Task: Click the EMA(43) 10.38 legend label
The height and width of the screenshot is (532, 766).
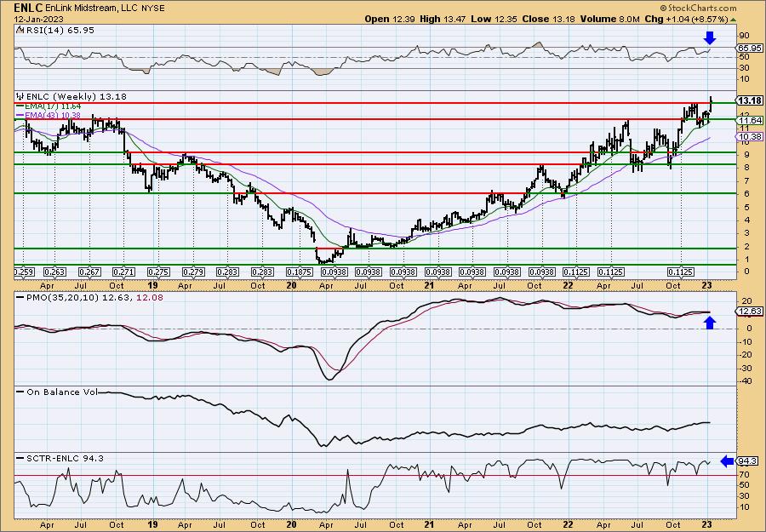Action: (54, 115)
